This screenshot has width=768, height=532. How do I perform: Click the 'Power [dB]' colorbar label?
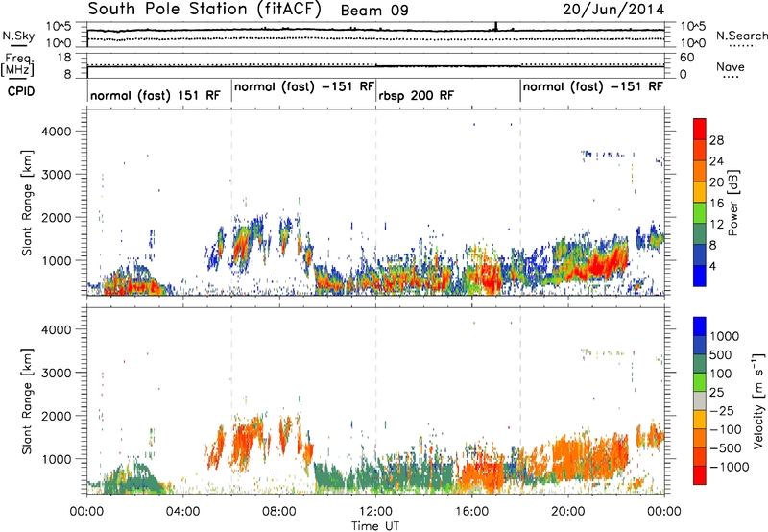pos(733,203)
